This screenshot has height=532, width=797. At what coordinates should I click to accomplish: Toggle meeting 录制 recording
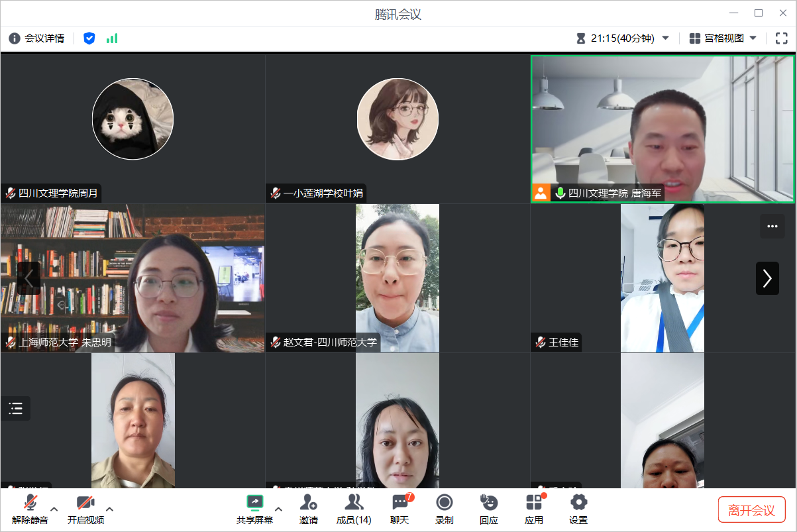coord(445,509)
